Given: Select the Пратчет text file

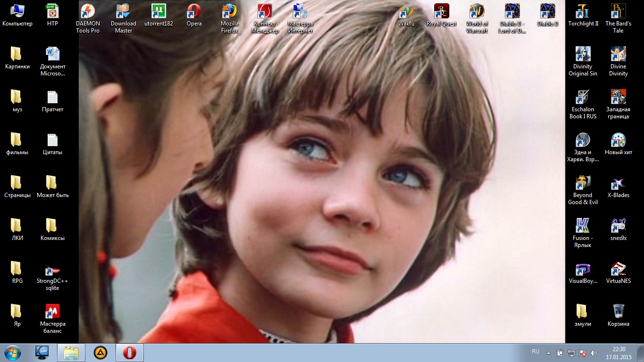Looking at the screenshot, I should 52,101.
